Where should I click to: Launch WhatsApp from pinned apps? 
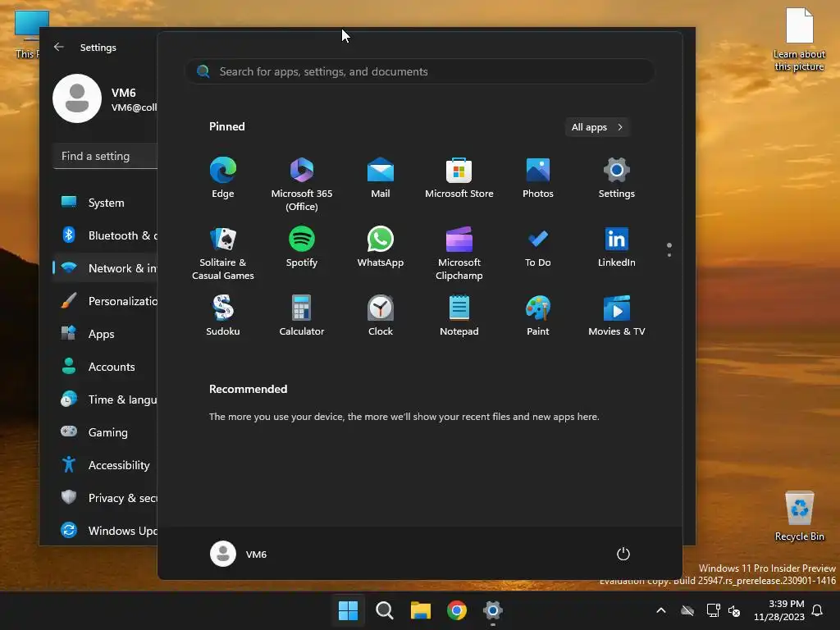(x=381, y=247)
